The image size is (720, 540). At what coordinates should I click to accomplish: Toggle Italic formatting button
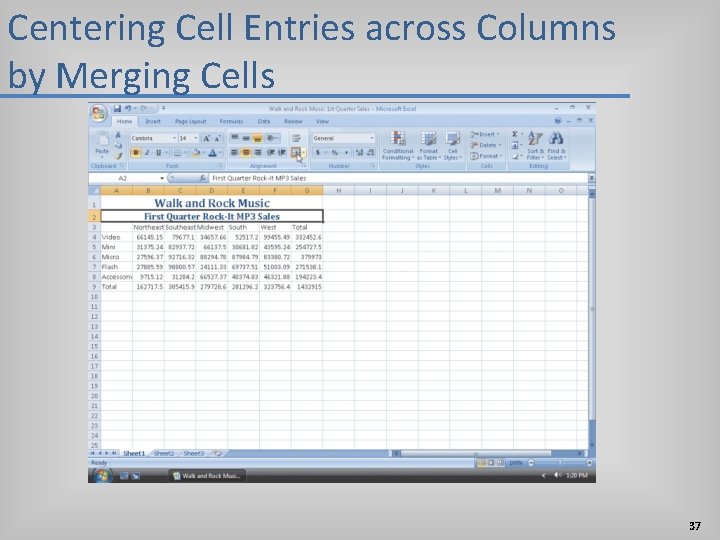(147, 153)
